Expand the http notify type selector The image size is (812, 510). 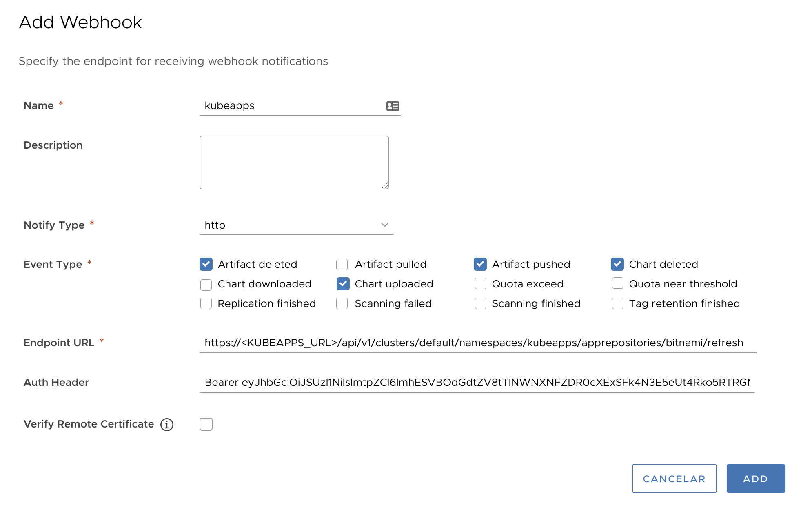tap(296, 225)
